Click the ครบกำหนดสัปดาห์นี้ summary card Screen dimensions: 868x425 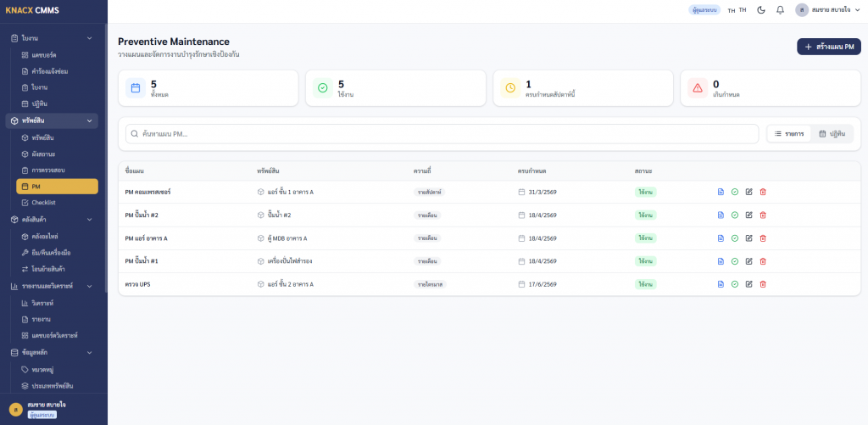[x=582, y=88]
